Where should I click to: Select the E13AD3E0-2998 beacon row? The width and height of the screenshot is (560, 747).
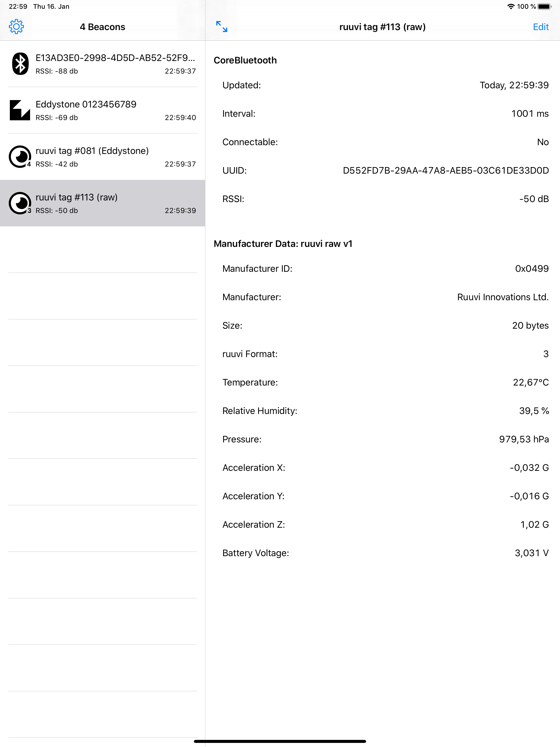pyautogui.click(x=102, y=64)
